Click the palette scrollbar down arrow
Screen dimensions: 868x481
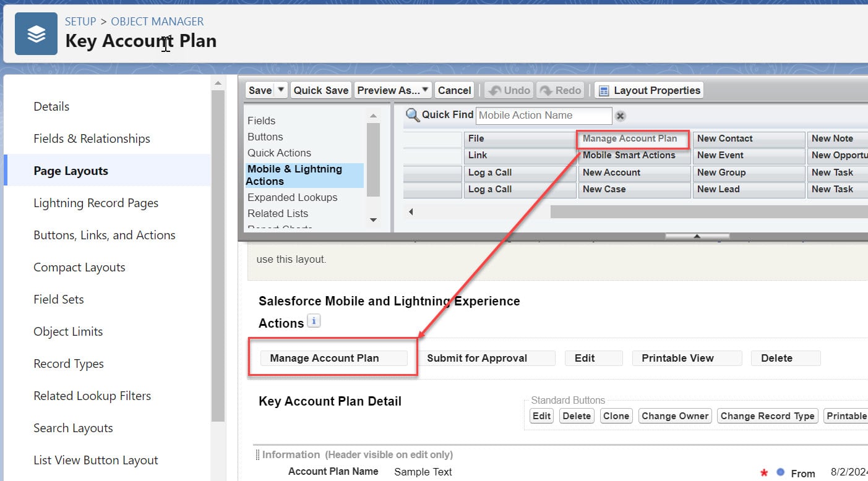373,219
